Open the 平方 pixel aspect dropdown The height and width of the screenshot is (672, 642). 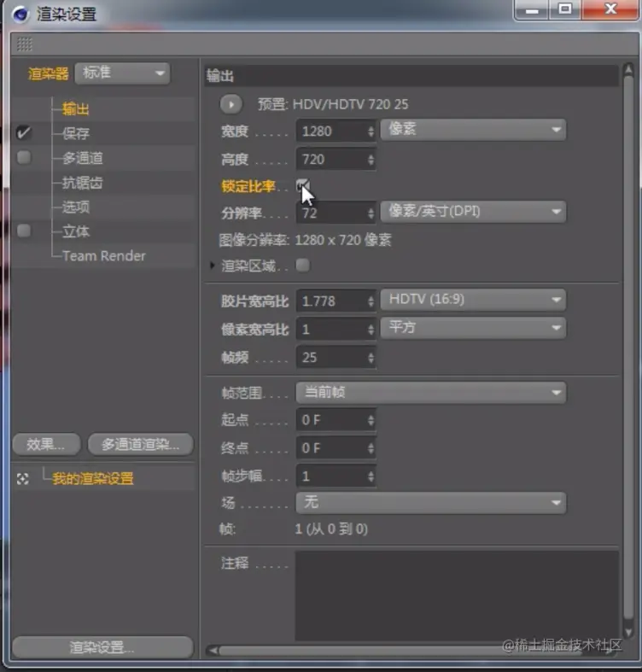coord(473,328)
